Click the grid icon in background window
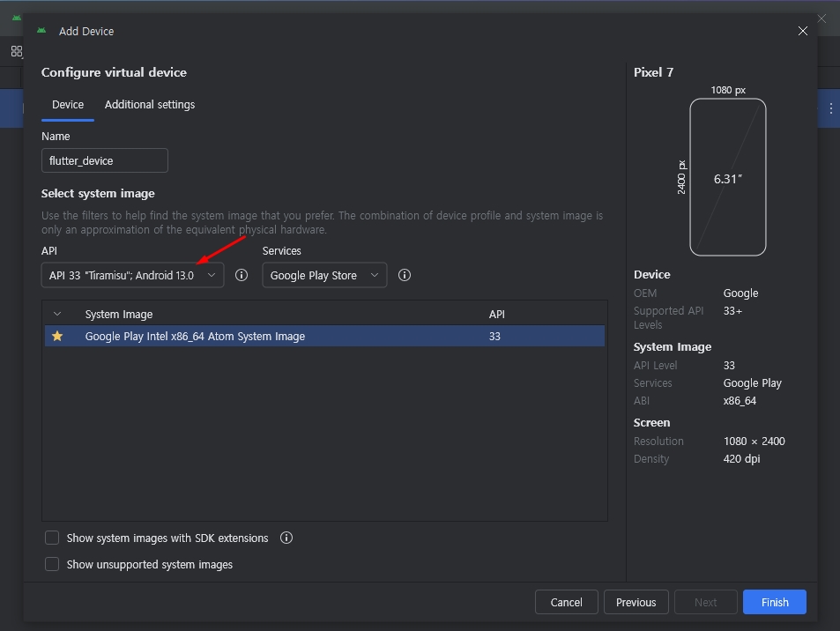Image resolution: width=840 pixels, height=631 pixels. tap(17, 51)
